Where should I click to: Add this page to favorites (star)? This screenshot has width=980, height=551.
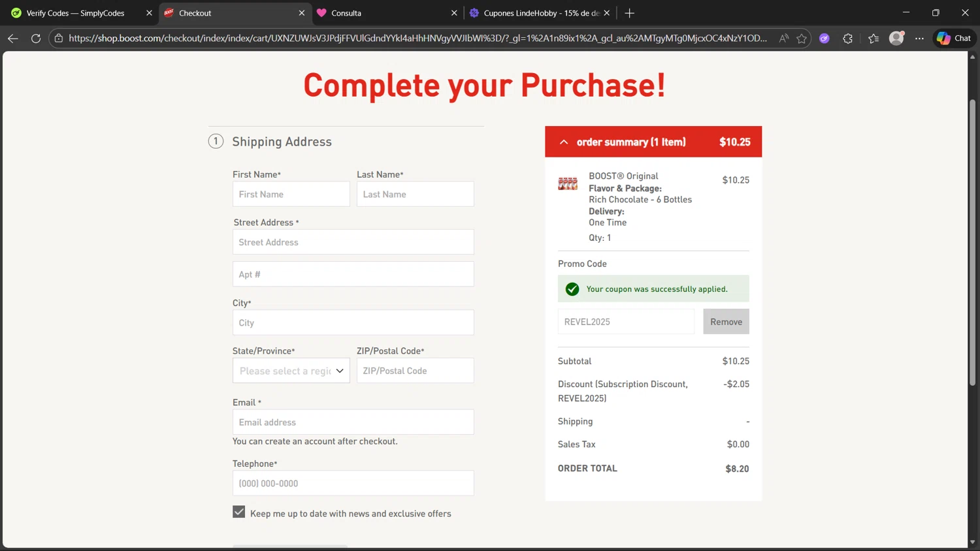[802, 39]
